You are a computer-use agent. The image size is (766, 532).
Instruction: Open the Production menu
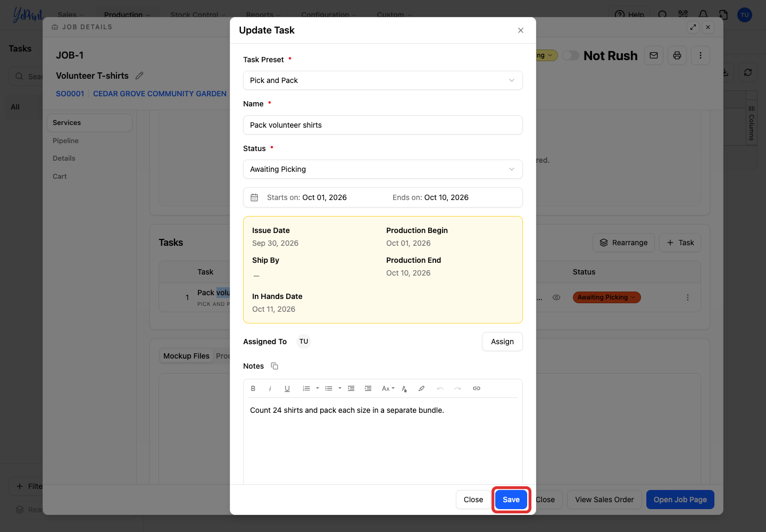point(127,15)
